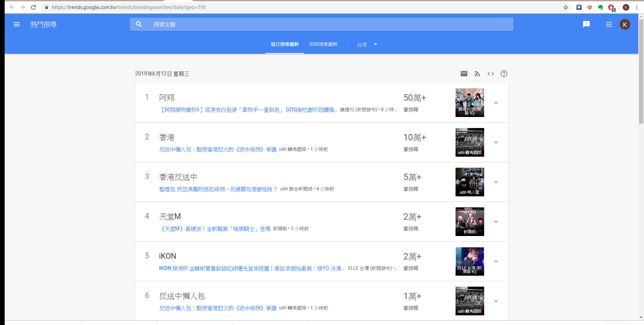The image size is (644, 325).
Task: Click the red extension icon with badge 2
Action: [611, 8]
